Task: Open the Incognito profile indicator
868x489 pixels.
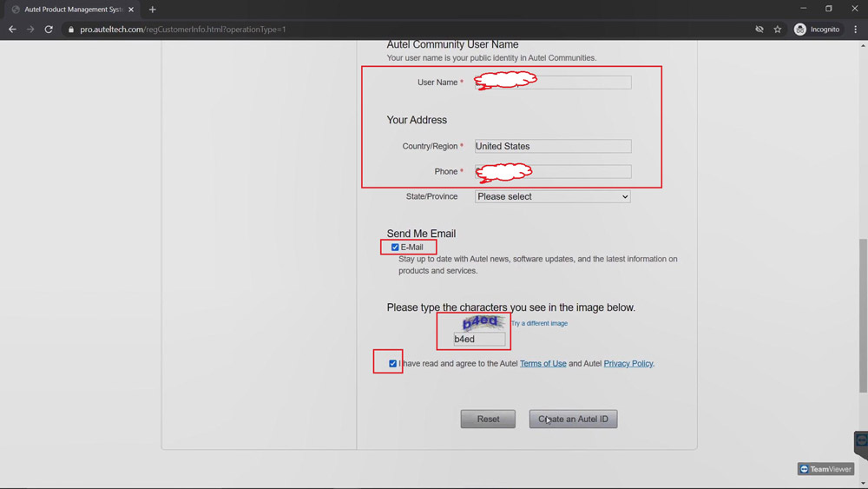Action: pyautogui.click(x=817, y=30)
